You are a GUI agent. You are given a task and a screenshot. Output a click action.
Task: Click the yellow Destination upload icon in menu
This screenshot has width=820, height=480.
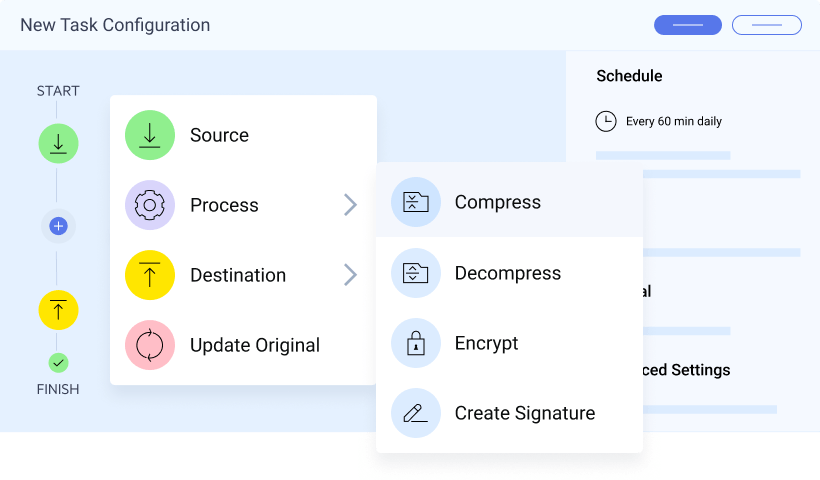point(150,275)
